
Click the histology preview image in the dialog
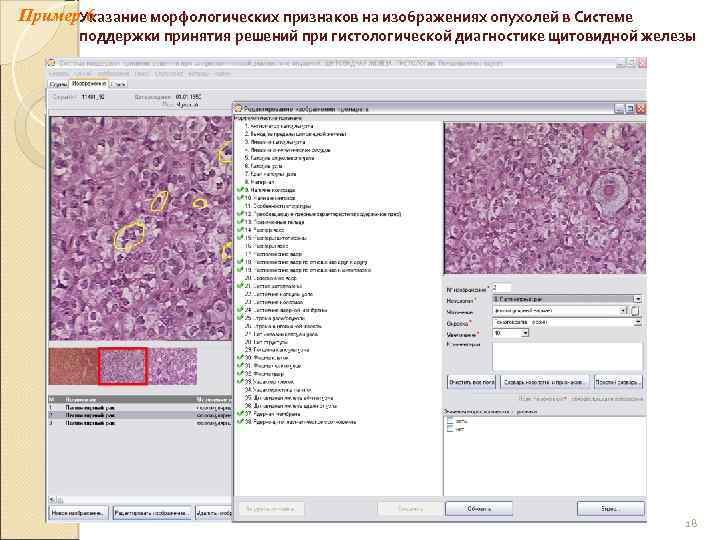click(545, 198)
